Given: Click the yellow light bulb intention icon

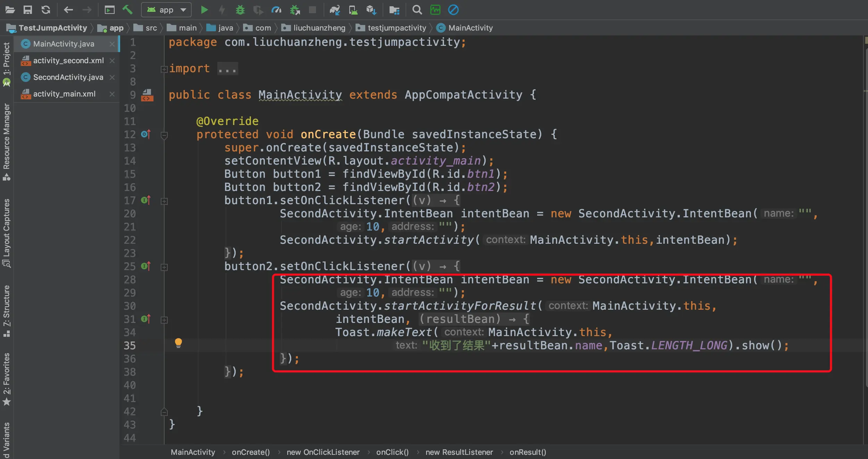Looking at the screenshot, I should [x=178, y=343].
